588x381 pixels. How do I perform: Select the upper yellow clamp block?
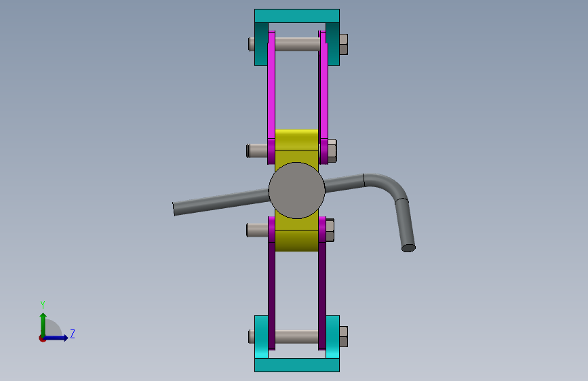coord(296,146)
